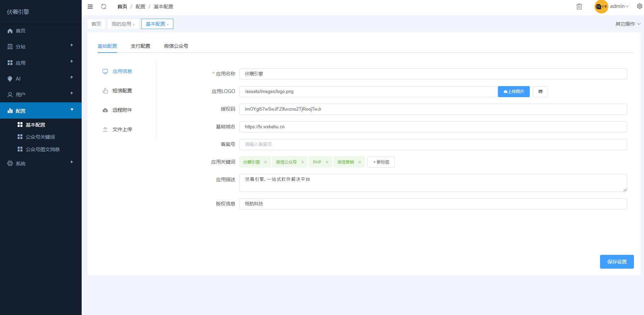Screen dimensions: 644x315
Task: Open the admin user dropdown
Action: click(619, 6)
